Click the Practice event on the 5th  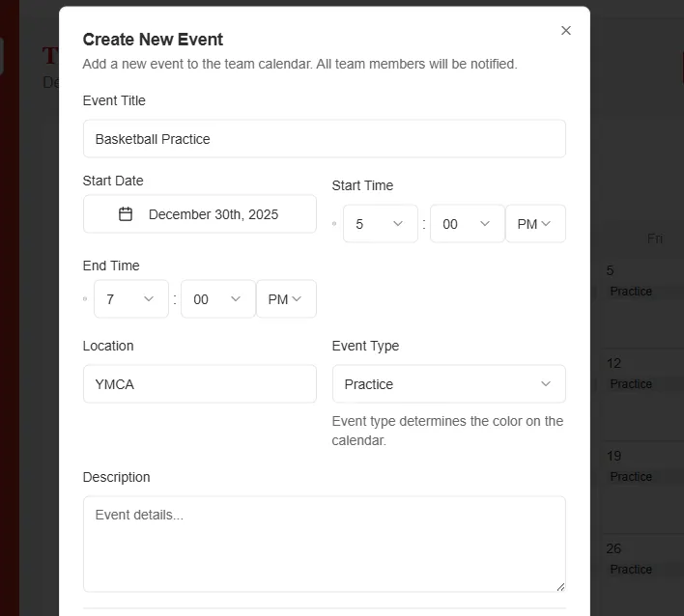632,292
